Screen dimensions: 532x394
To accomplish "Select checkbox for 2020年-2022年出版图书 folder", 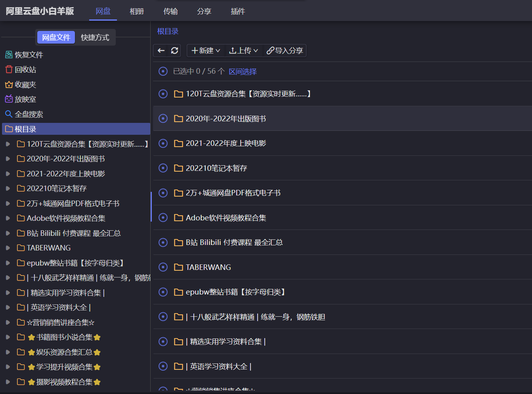I will pos(163,119).
